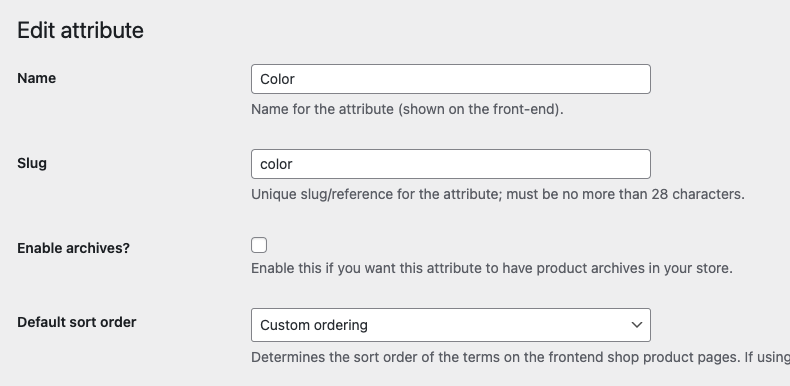The image size is (790, 386).
Task: Click the dropdown chevron in the sort order box
Action: tap(636, 325)
